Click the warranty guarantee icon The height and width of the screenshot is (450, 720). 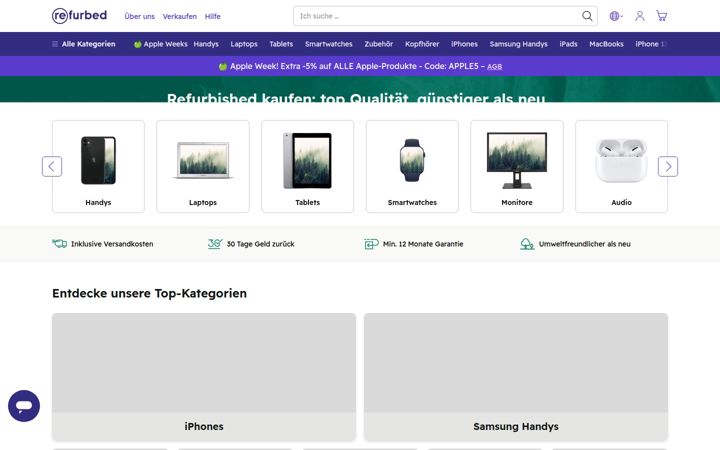coord(371,244)
